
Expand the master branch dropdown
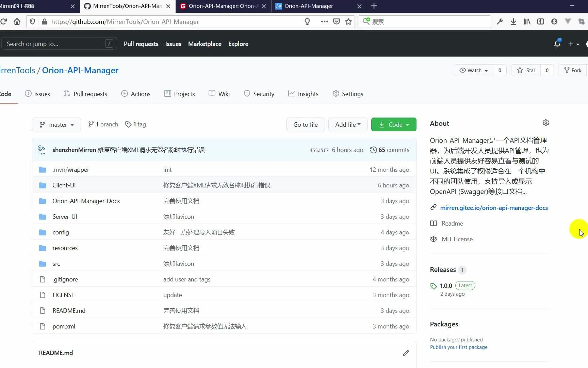coord(56,124)
